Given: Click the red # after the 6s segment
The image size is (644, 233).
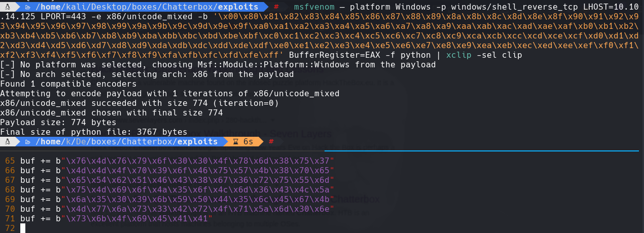Looking at the screenshot, I should pos(271,142).
